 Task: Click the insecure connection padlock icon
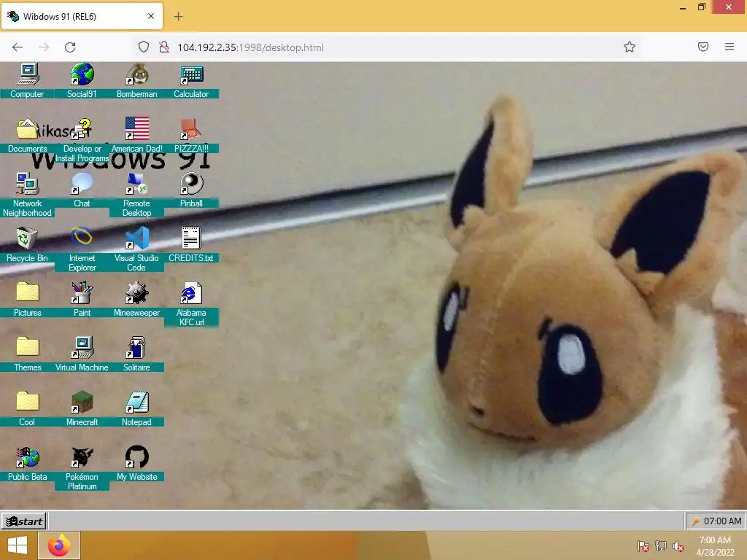164,47
